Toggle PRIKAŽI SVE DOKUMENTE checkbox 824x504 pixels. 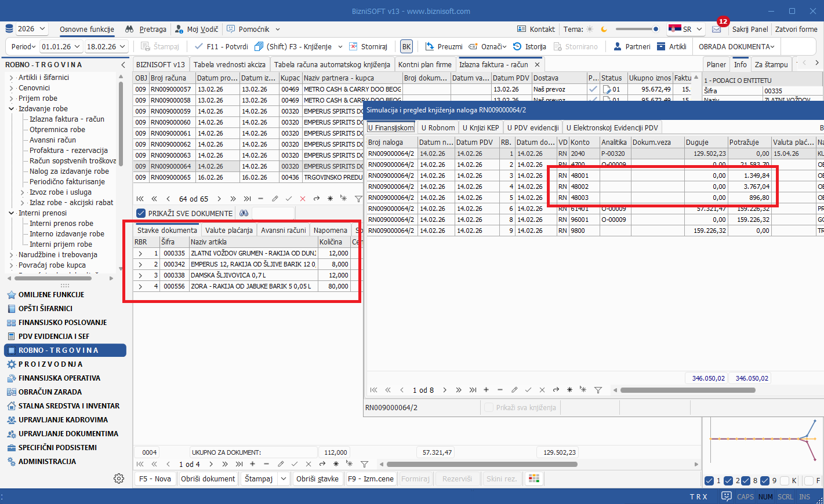point(141,213)
